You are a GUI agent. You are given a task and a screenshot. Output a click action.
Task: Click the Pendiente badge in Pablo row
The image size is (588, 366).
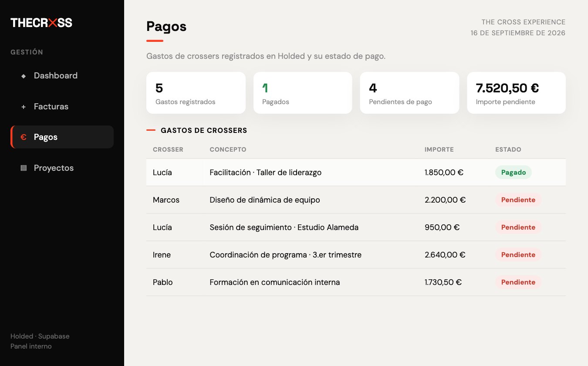click(518, 282)
